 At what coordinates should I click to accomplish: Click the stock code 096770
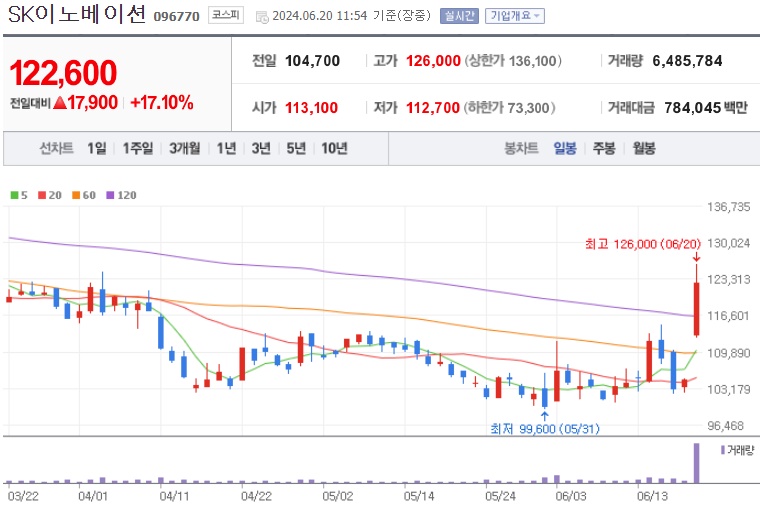point(176,16)
